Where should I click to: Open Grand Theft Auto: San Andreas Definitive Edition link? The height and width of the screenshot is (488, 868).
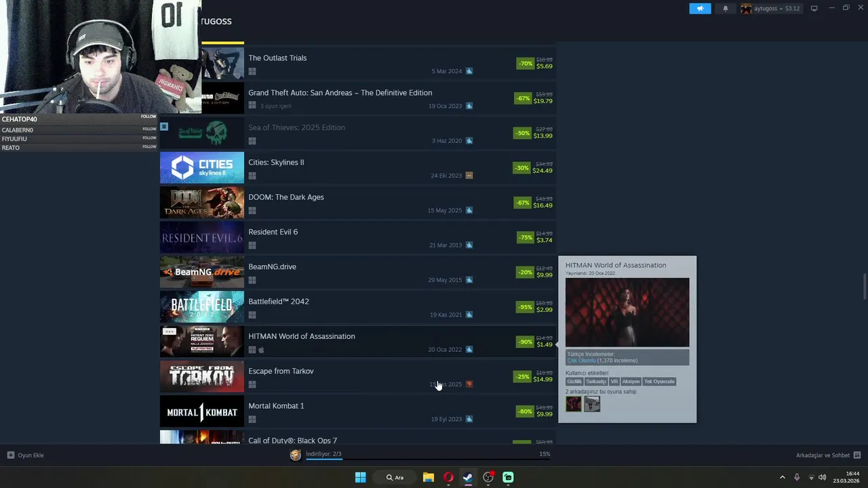tap(340, 93)
